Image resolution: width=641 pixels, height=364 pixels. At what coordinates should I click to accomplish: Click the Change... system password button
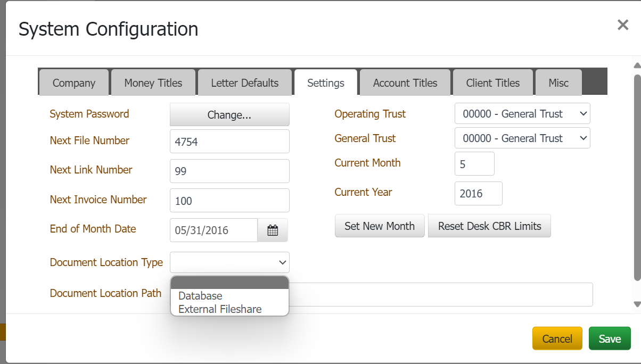[229, 115]
